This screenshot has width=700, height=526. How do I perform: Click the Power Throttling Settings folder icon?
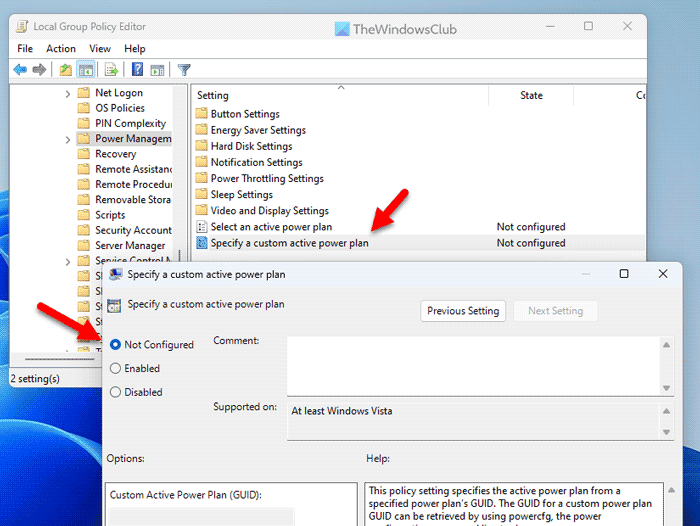point(202,178)
